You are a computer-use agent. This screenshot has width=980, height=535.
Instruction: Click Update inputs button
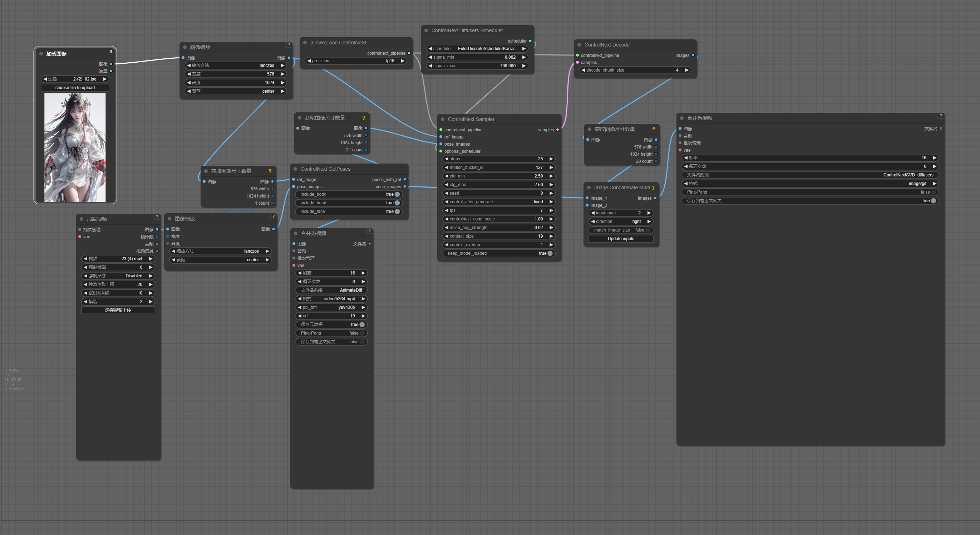(x=620, y=239)
